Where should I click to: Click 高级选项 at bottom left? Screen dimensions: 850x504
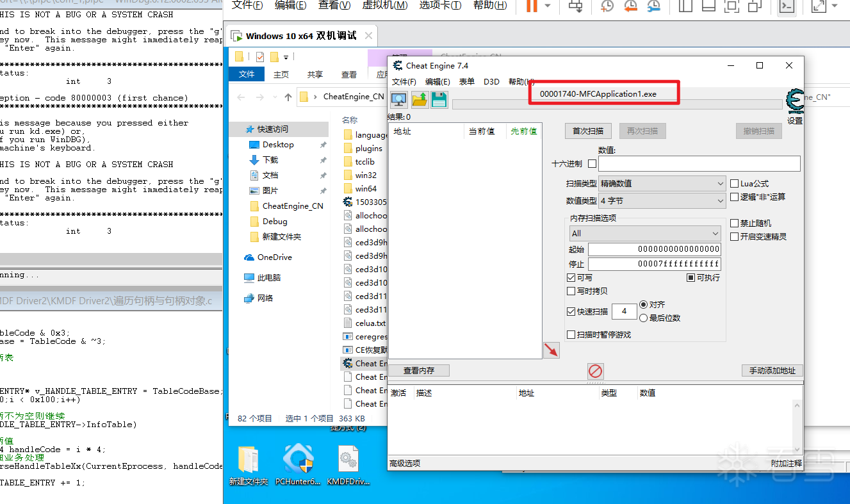coord(405,464)
